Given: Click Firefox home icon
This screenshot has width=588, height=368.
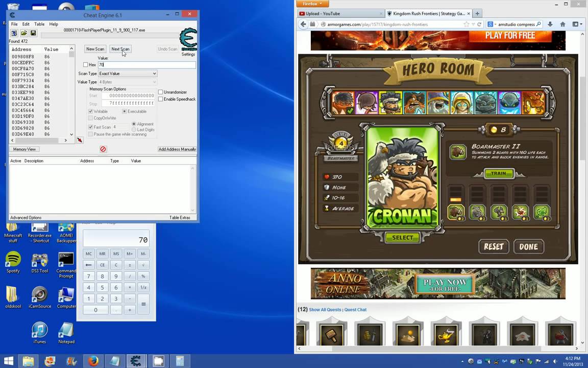Looking at the screenshot, I should (x=562, y=24).
